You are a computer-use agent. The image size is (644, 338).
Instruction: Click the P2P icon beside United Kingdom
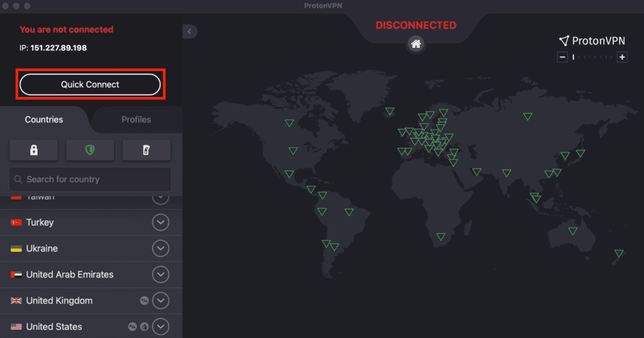(144, 301)
